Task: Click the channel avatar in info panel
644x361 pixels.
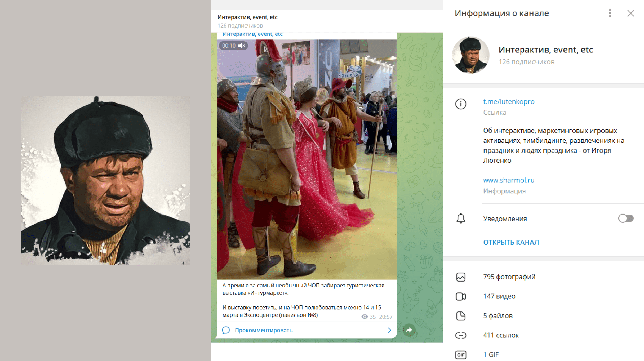Action: click(471, 55)
